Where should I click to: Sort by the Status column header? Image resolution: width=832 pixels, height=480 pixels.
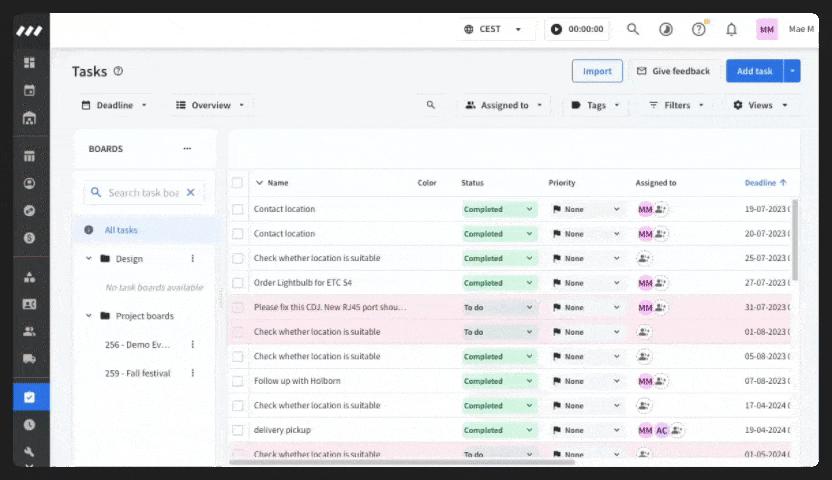[x=472, y=182]
